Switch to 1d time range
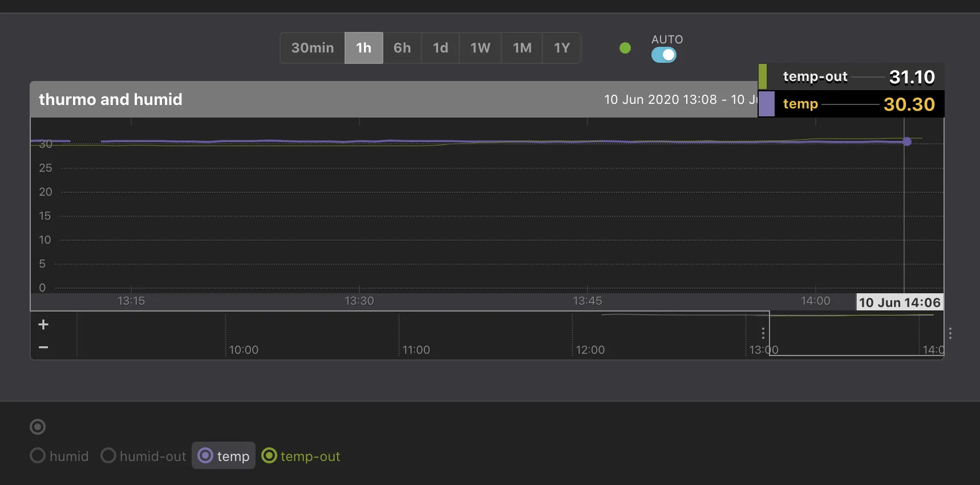Image resolution: width=980 pixels, height=485 pixels. pyautogui.click(x=440, y=48)
